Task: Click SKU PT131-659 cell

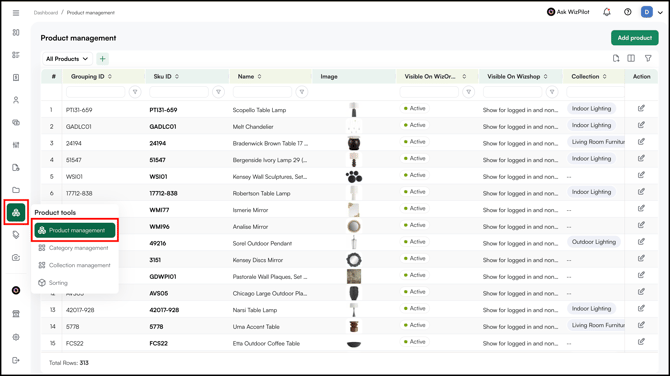Action: [x=163, y=110]
